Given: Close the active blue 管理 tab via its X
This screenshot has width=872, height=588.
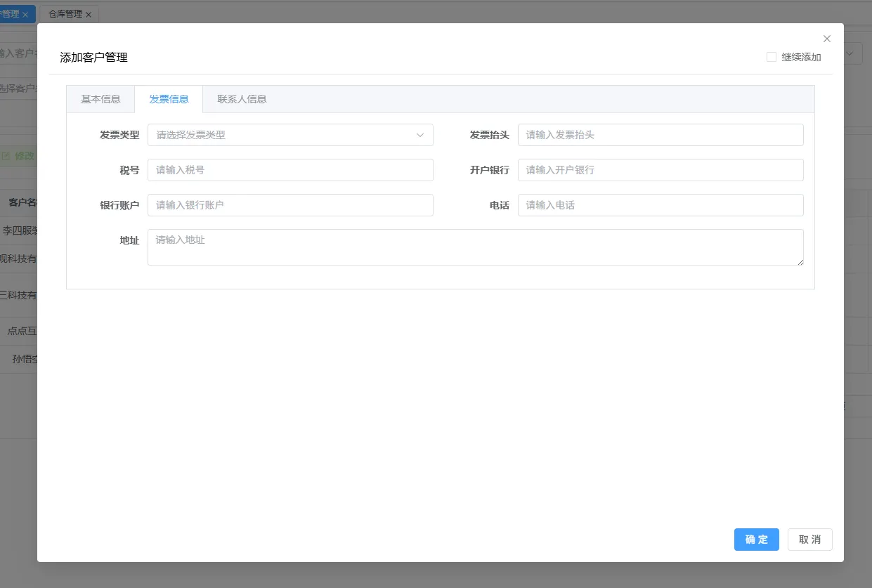Looking at the screenshot, I should [x=25, y=15].
